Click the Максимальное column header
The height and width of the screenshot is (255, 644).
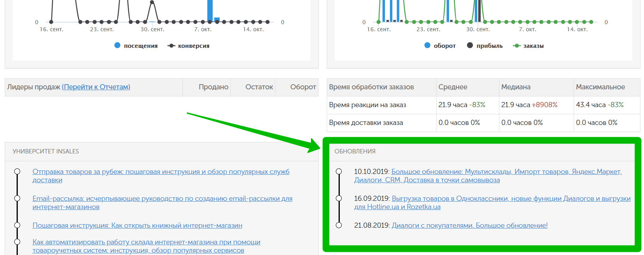coord(607,87)
